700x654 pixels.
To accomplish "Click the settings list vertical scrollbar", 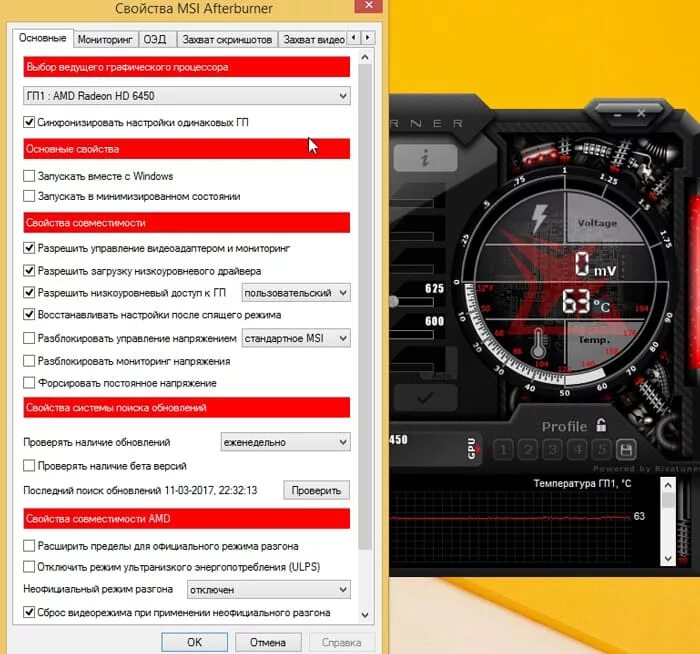I will [365, 308].
